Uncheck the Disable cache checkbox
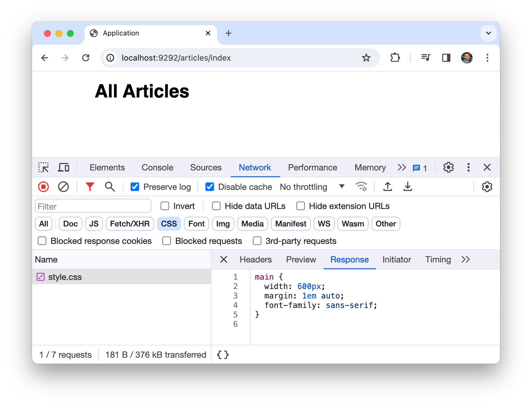Viewport: 532px width, 406px height. coord(210,187)
